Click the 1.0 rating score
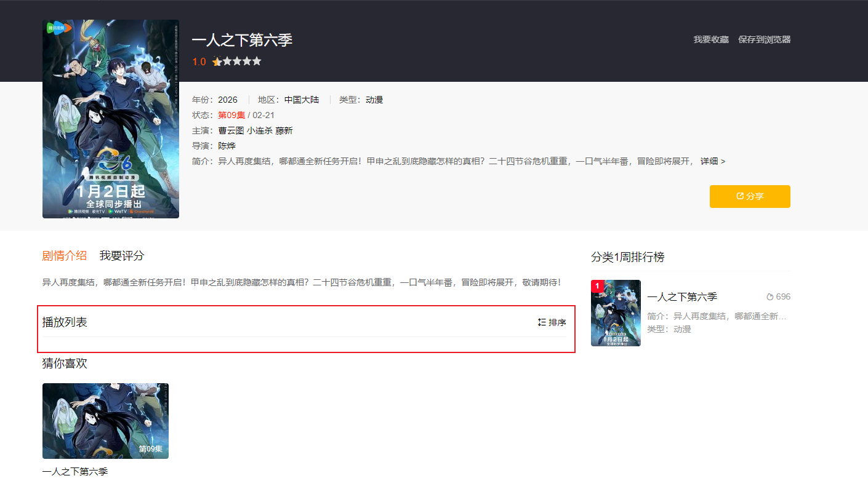The height and width of the screenshot is (481, 868). [199, 62]
